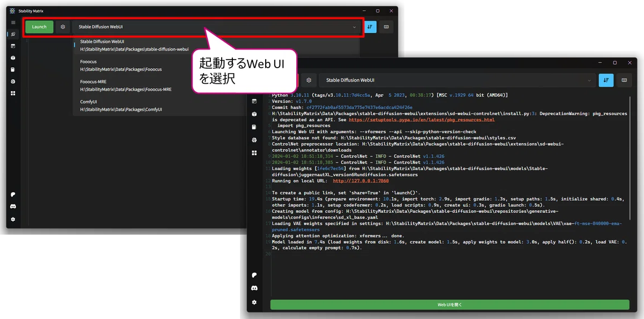Click the 'Commit hash' line in the console
The width and height of the screenshot is (644, 319).
342,107
